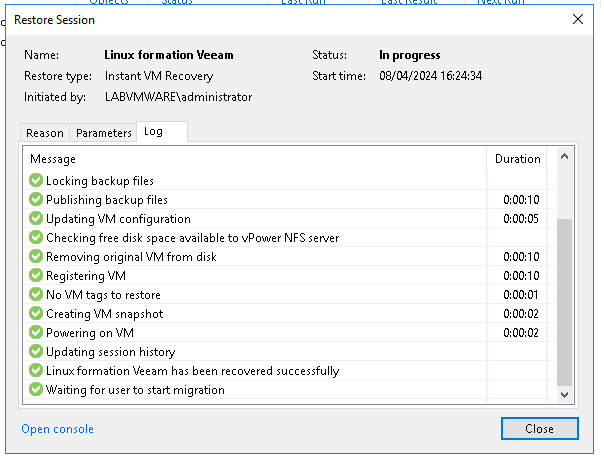
Task: Click success icon beside Updating session history
Action: click(36, 351)
